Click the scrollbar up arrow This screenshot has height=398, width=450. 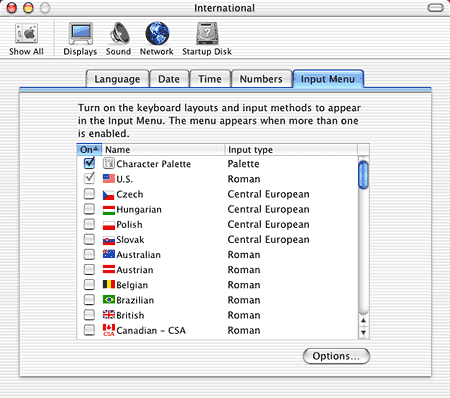364,321
